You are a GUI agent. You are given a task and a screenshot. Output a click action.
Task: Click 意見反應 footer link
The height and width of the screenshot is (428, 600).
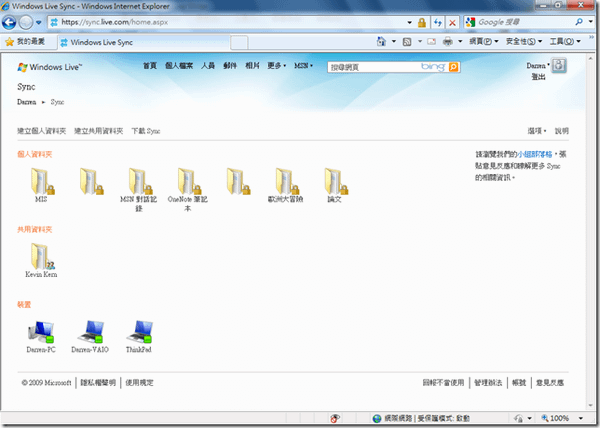(550, 382)
